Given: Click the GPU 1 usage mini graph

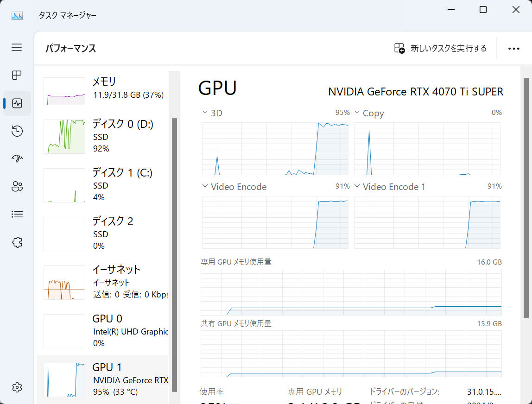Looking at the screenshot, I should tap(64, 380).
